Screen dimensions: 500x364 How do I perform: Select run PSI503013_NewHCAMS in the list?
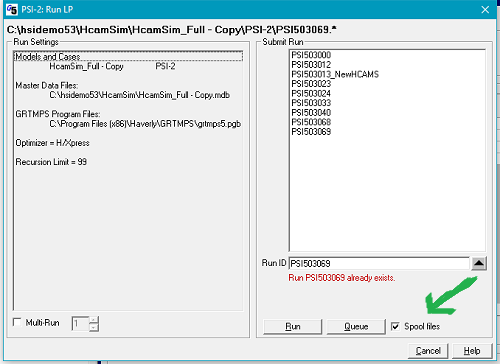point(335,74)
